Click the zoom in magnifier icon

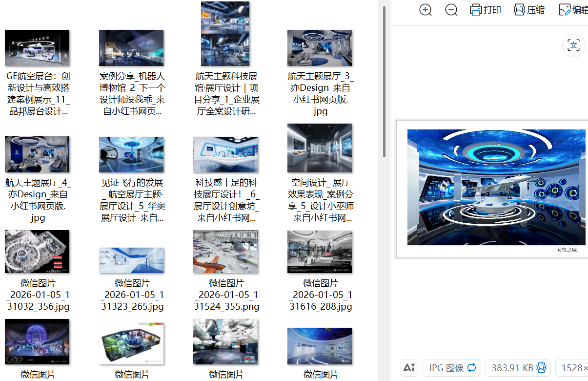coord(426,10)
